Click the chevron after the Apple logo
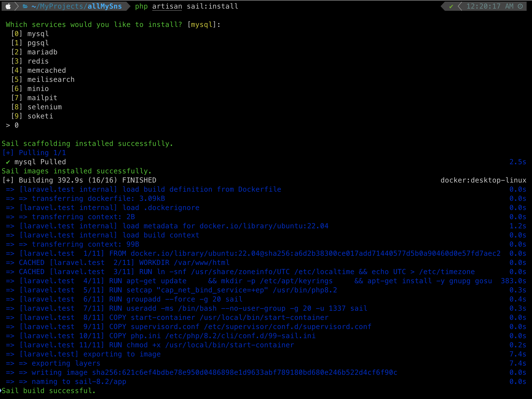 point(17,6)
